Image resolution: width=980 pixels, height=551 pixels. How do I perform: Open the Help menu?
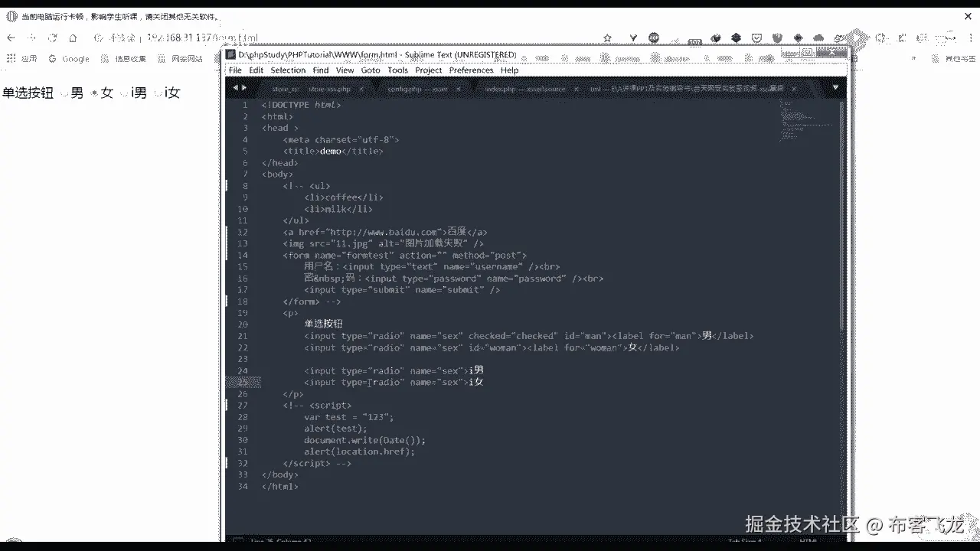point(510,70)
